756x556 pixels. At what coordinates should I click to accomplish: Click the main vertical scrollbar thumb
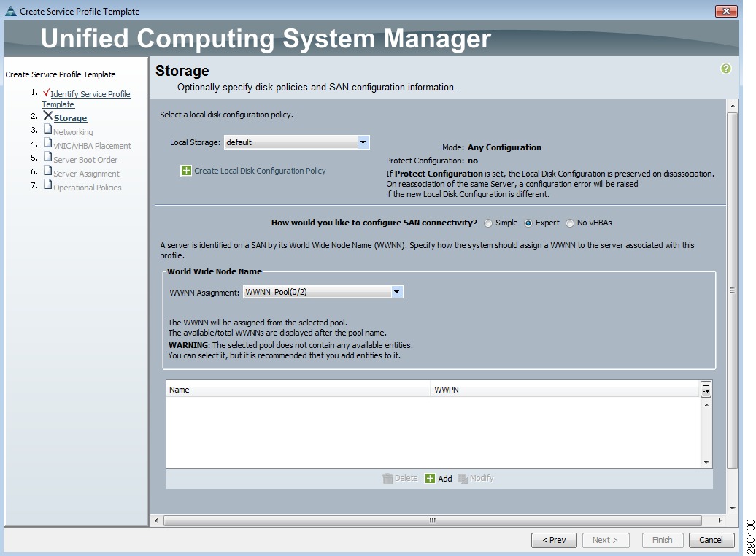[732, 291]
